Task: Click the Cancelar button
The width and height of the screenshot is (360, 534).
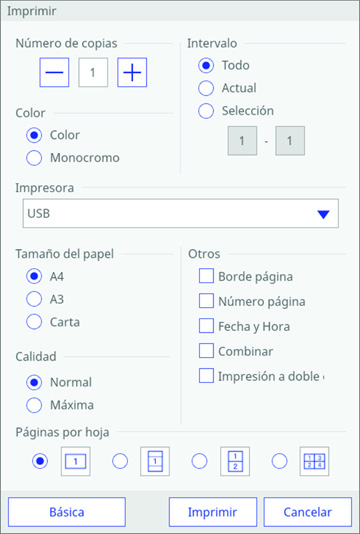Action: [308, 512]
